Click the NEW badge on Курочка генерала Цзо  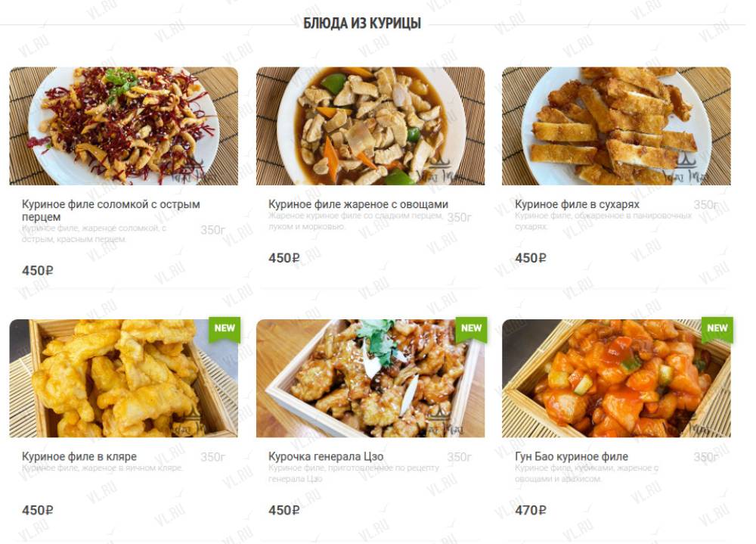(x=471, y=328)
